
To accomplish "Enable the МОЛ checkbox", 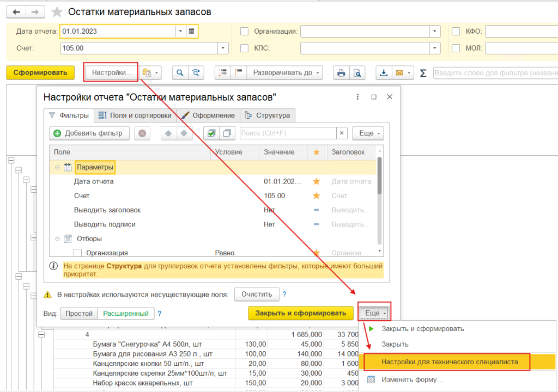I will (456, 48).
